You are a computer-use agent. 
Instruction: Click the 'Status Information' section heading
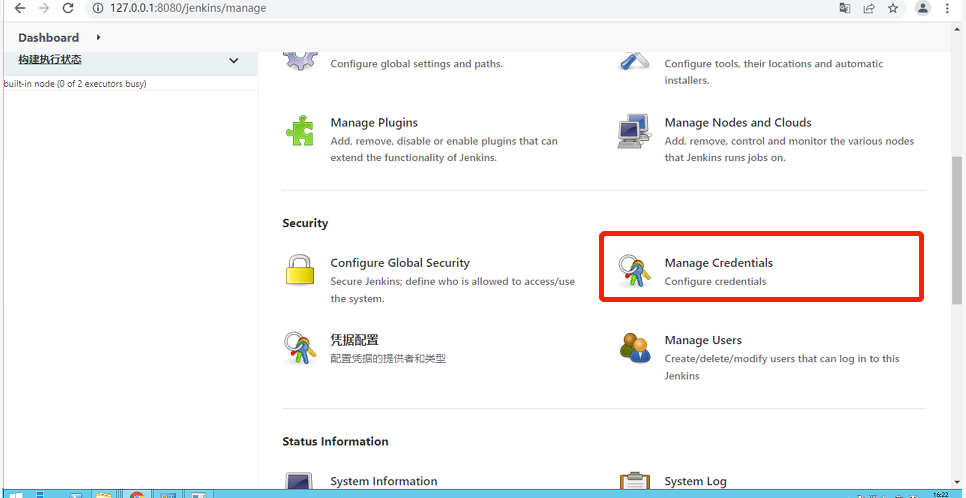click(x=335, y=441)
